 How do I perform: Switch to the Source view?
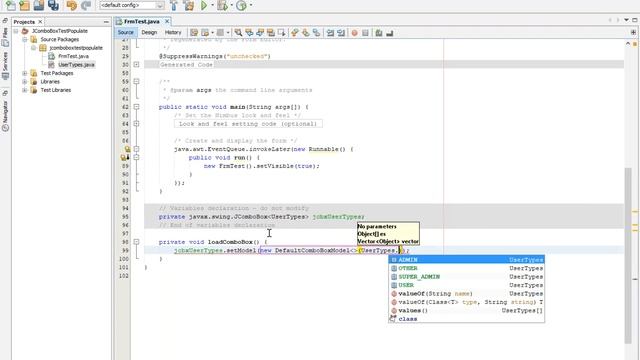125,32
